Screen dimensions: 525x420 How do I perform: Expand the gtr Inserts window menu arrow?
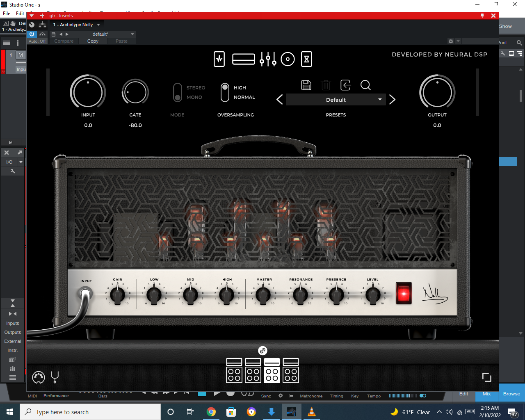(32, 16)
